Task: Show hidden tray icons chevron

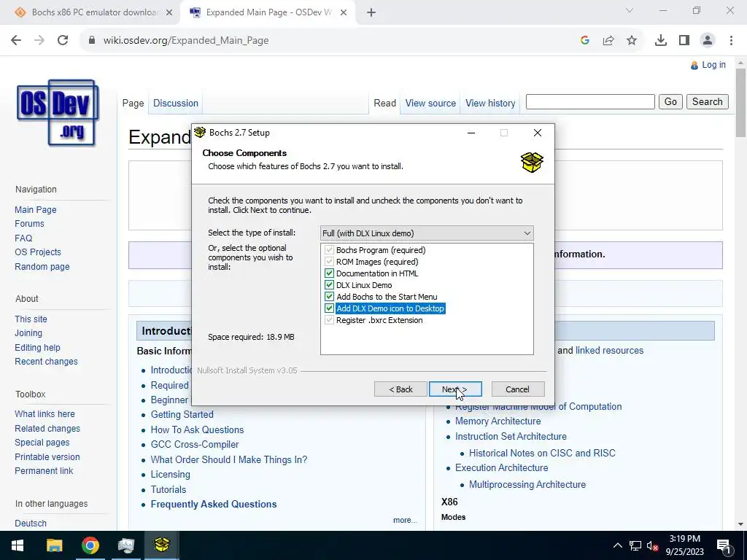Action: tap(617, 545)
